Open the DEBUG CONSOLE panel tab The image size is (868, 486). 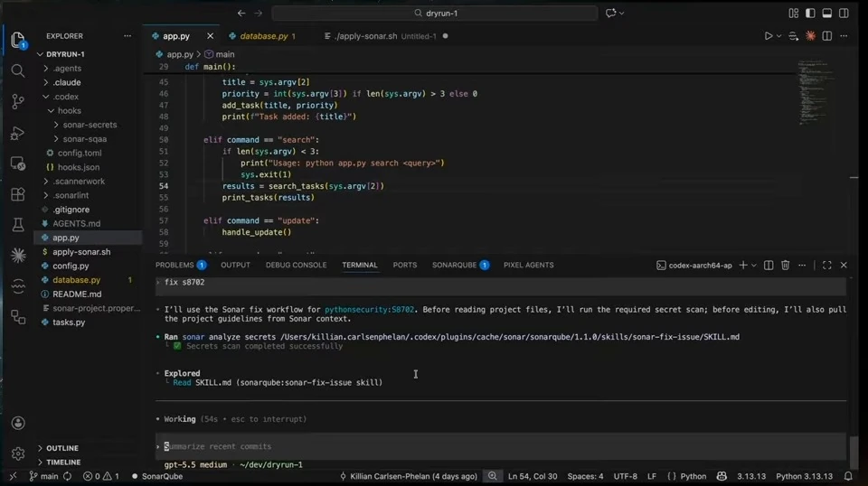(297, 266)
